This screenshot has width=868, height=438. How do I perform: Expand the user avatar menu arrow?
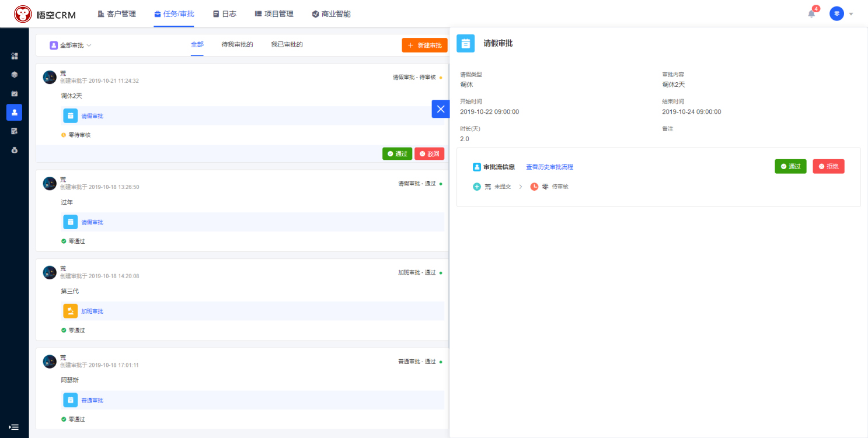click(851, 14)
